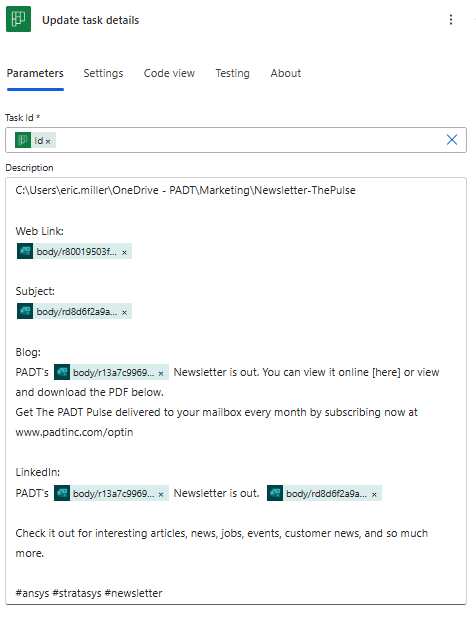Image resolution: width=476 pixels, height=620 pixels.
Task: Remove the Id token from Task Id
Action: [x=48, y=142]
